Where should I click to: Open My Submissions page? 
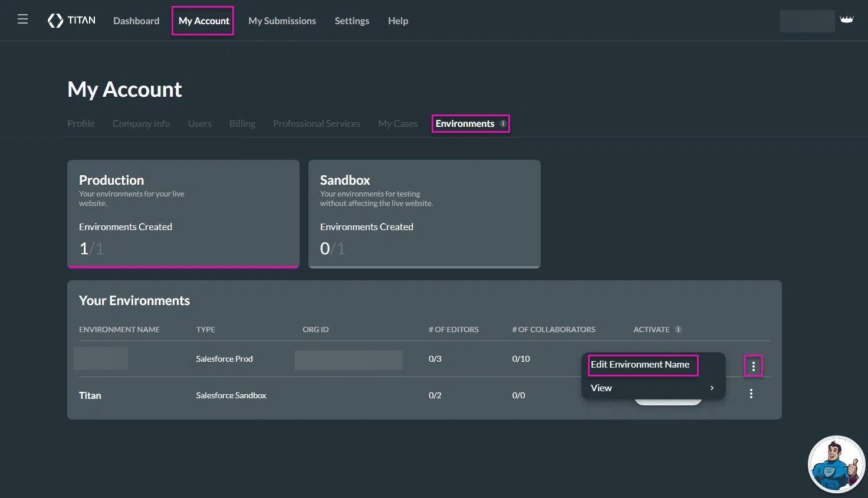(282, 21)
